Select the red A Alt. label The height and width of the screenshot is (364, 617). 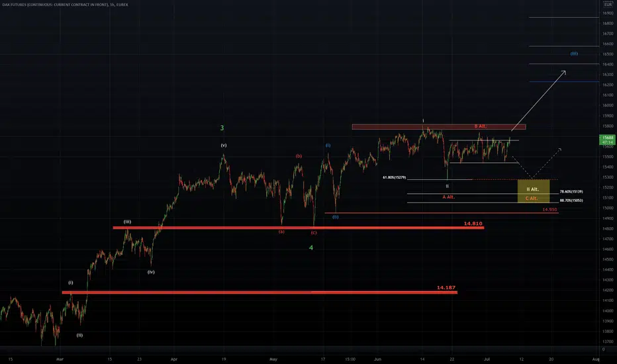coord(449,197)
